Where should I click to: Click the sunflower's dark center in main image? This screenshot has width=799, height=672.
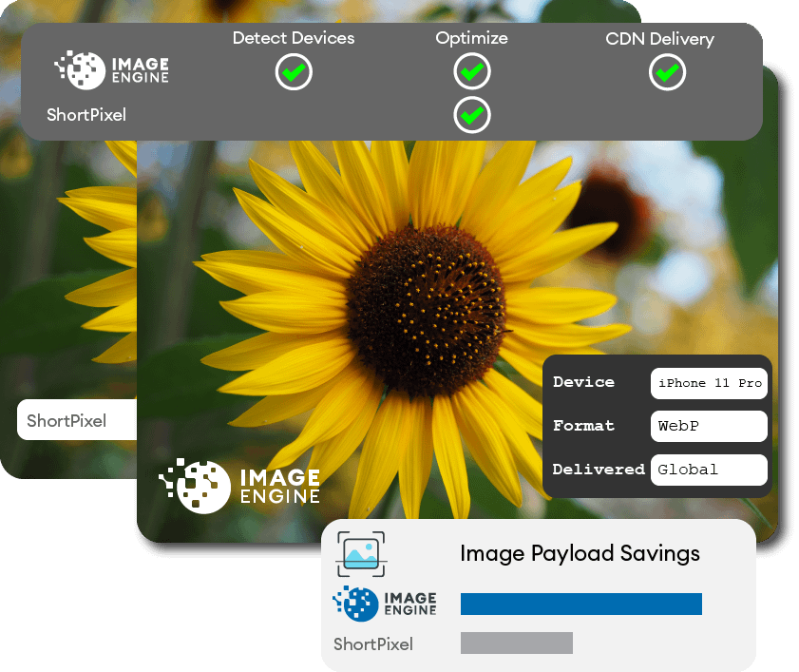click(x=426, y=309)
